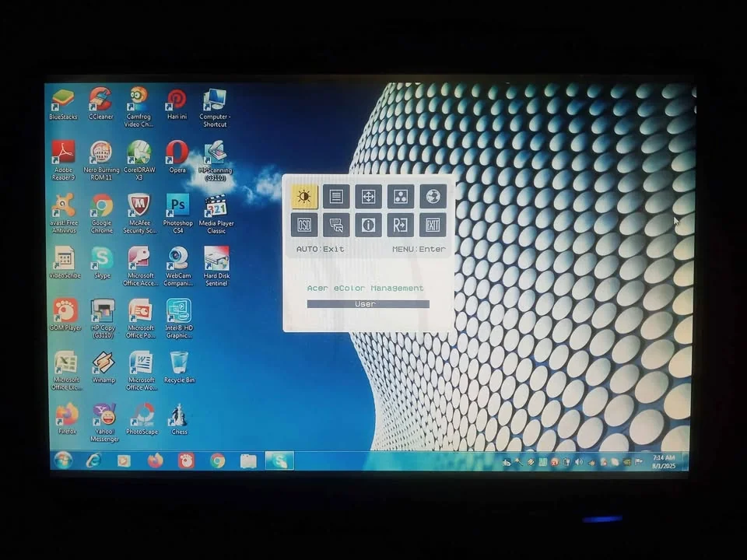This screenshot has height=560, width=747.
Task: Launch Photoshop CS4 shortcut
Action: coord(177,213)
